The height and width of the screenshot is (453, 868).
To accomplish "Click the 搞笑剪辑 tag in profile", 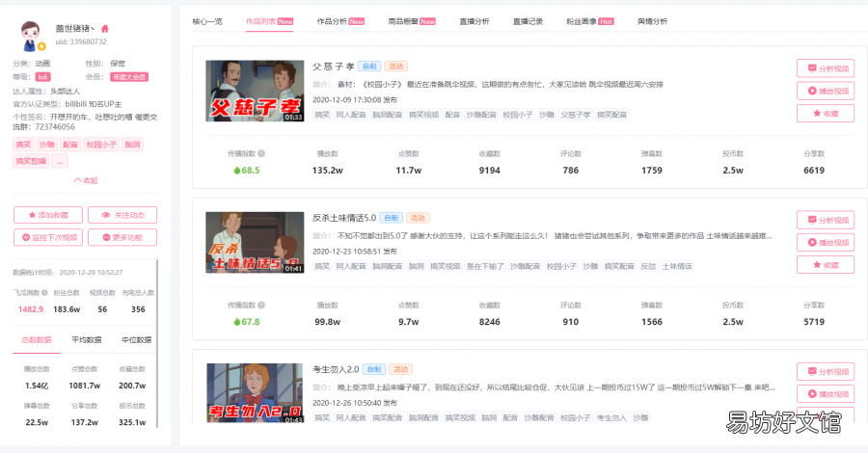I will [x=31, y=161].
